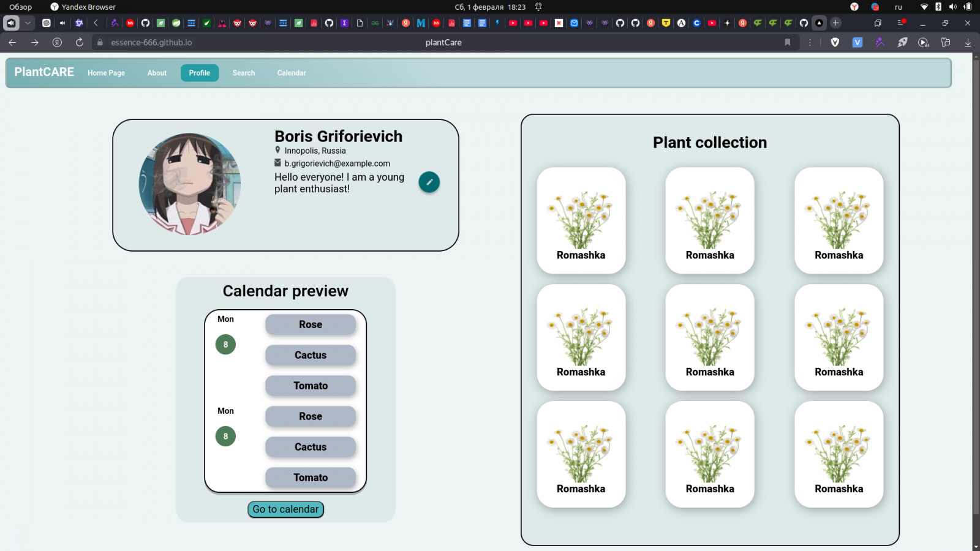Open the browser menu with red notification dot
The height and width of the screenshot is (551, 980).
(x=901, y=23)
